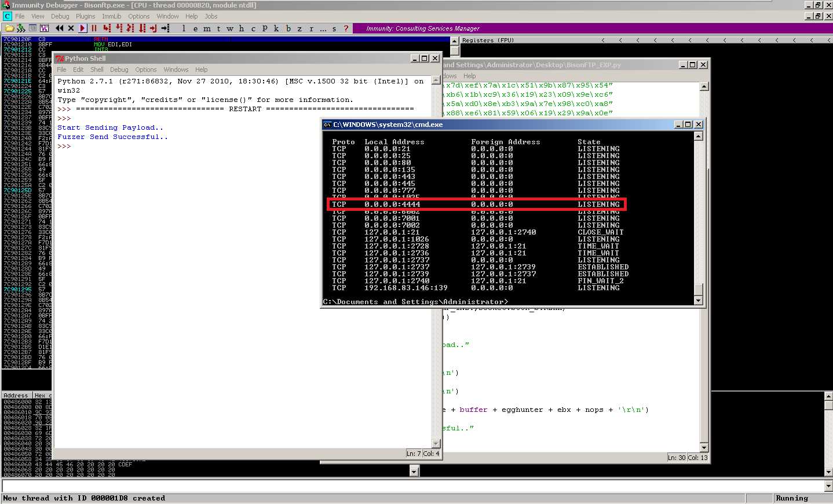Image resolution: width=833 pixels, height=504 pixels.
Task: Open Log window with 'l' toolbar button
Action: coord(184,28)
